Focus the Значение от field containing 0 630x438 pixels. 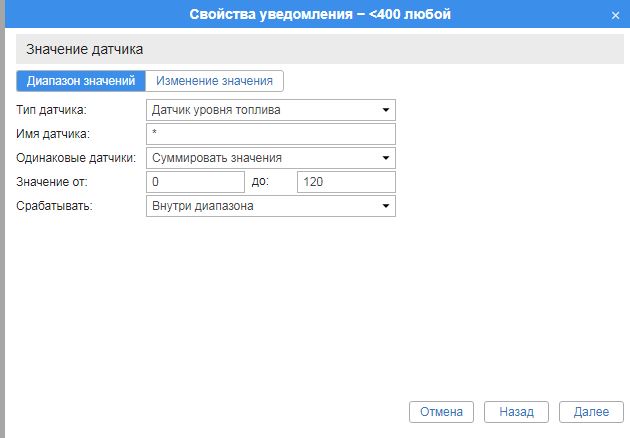tap(195, 182)
